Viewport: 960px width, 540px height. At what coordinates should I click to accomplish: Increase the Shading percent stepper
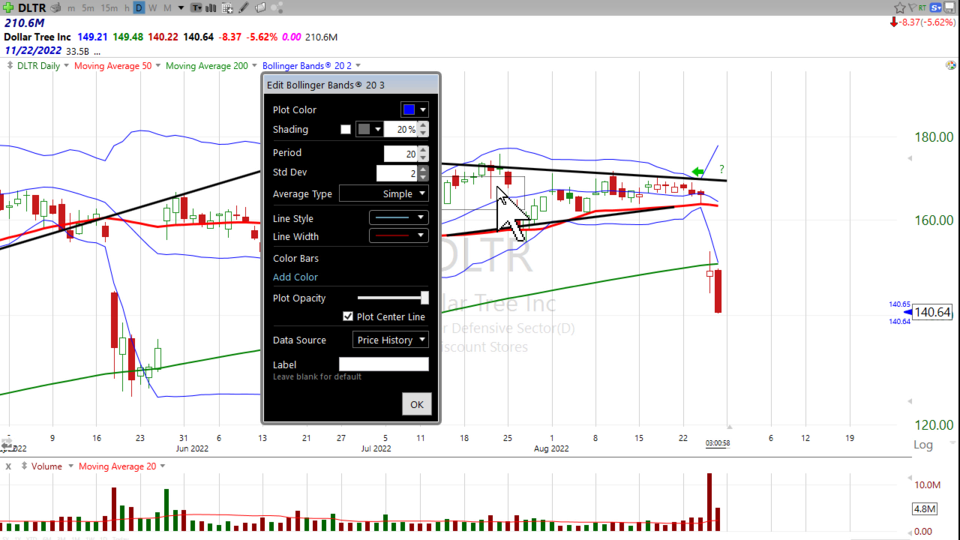coord(423,126)
